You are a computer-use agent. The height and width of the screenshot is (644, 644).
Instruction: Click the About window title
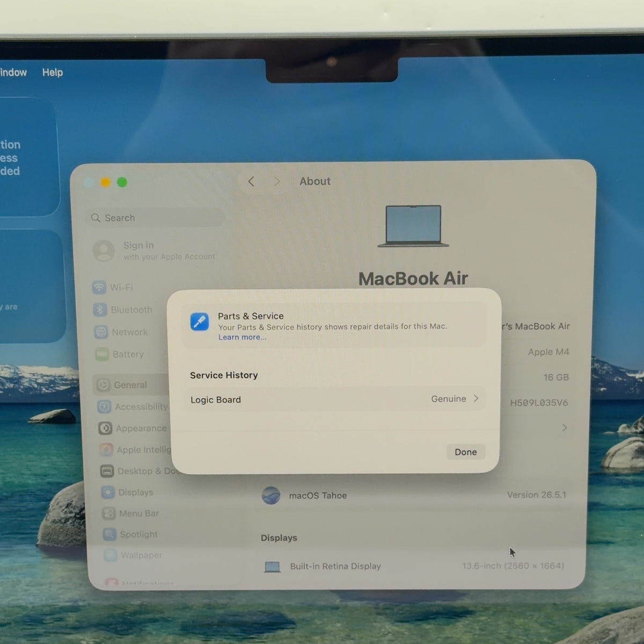315,181
